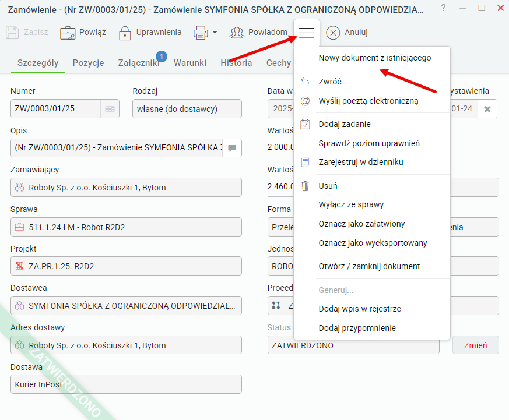
Task: Click the Dodaj zadanie calendar icon
Action: (x=305, y=124)
